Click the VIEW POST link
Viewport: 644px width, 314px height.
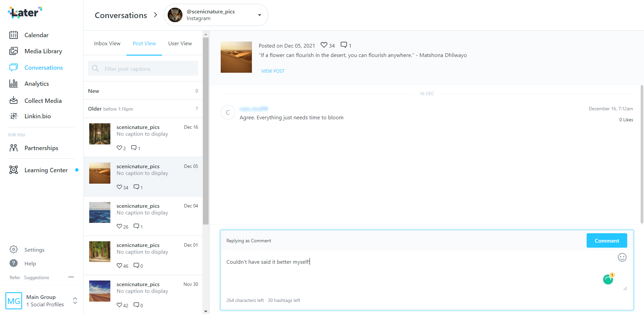pos(273,71)
